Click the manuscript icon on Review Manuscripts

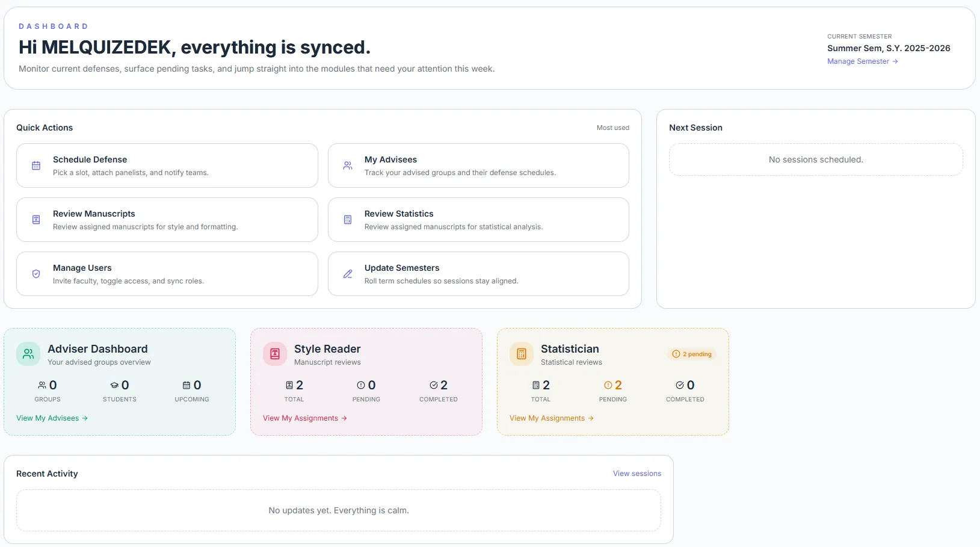(x=36, y=220)
